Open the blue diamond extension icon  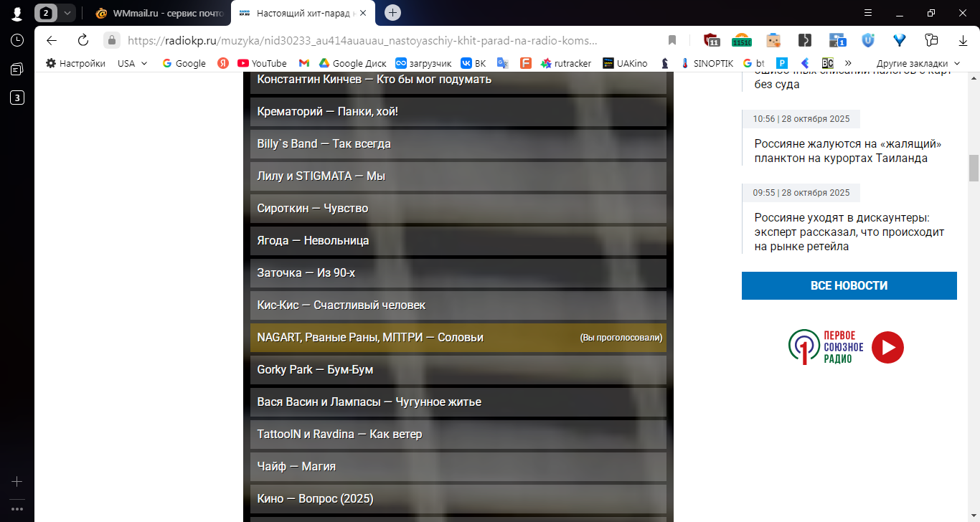(899, 40)
